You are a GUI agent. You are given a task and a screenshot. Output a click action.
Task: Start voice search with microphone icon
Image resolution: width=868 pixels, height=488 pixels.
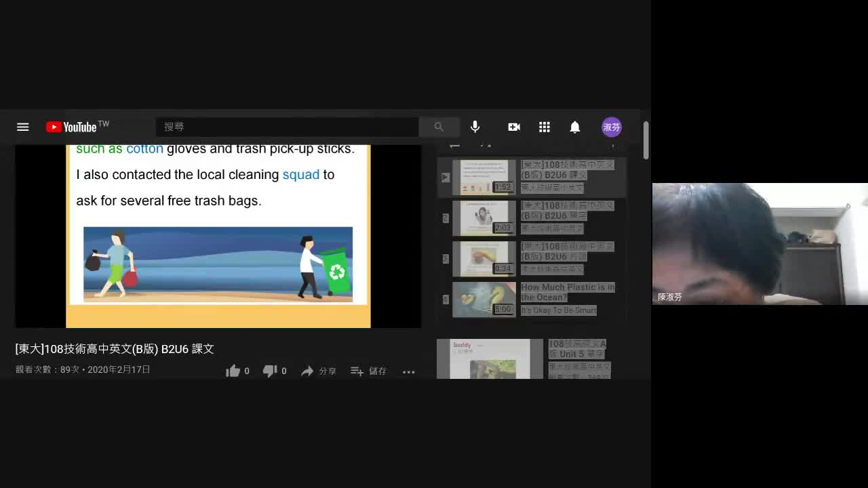(475, 127)
